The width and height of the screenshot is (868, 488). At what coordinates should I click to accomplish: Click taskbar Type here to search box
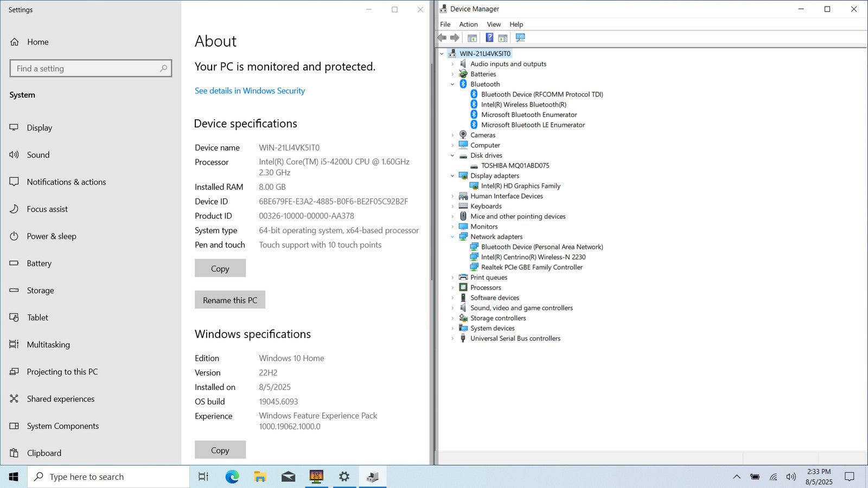[108, 477]
